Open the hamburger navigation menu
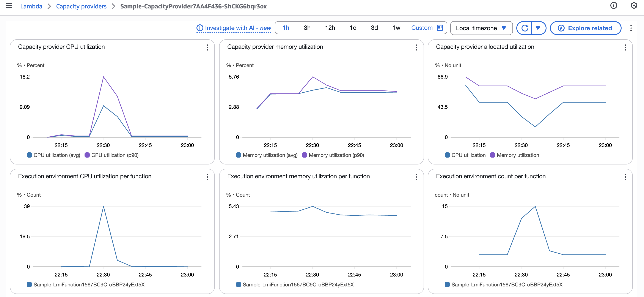644x297 pixels. pos(8,6)
